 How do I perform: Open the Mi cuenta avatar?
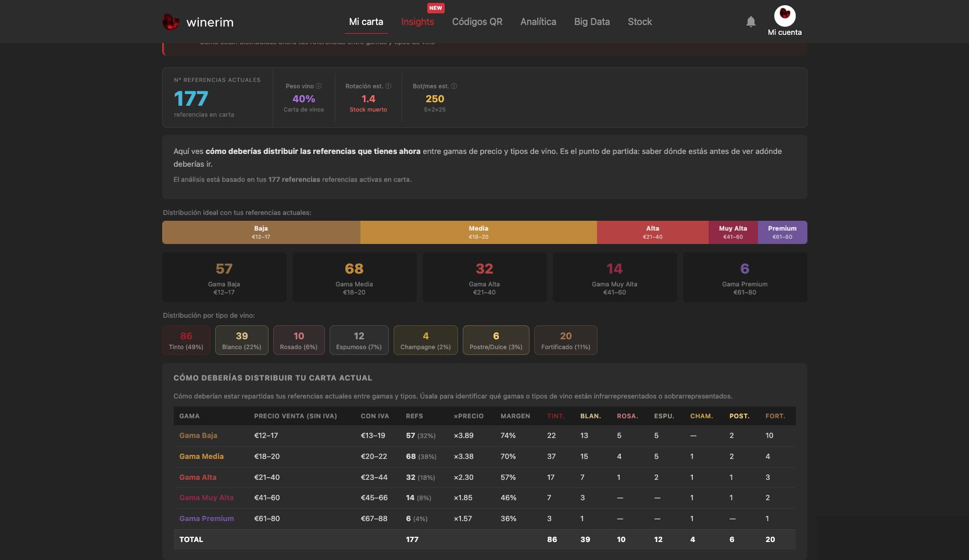coord(785,16)
